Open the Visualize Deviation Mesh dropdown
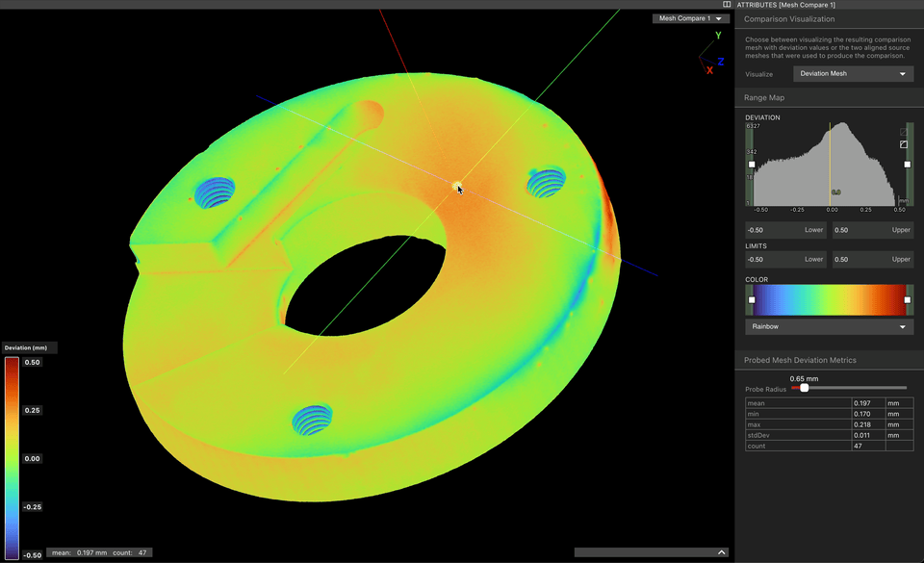The image size is (924, 563). click(853, 73)
